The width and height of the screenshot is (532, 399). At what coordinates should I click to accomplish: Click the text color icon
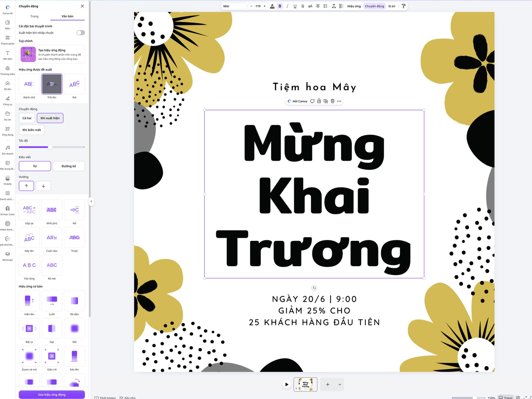pos(272,6)
